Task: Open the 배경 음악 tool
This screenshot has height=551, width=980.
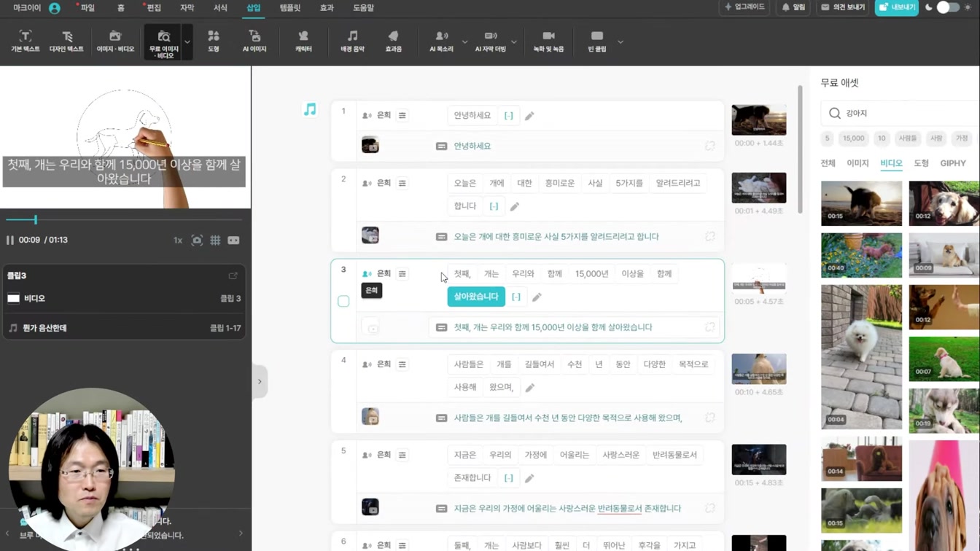Action: click(x=352, y=42)
